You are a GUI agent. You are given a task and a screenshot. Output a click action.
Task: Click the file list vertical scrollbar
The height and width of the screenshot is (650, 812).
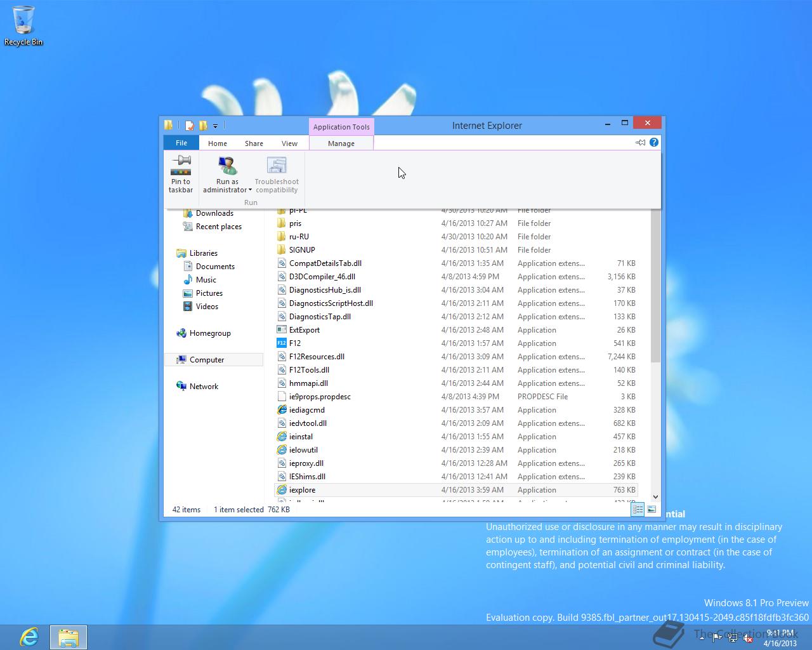655,286
